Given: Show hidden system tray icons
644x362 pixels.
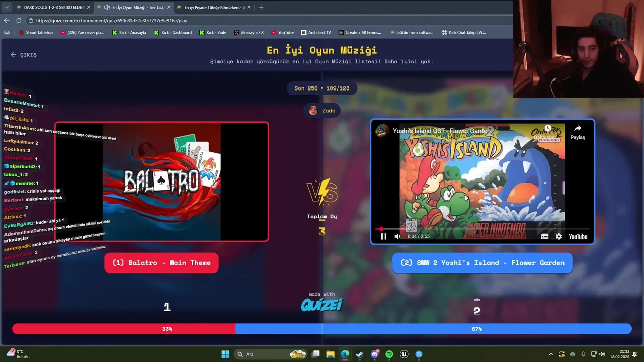Looking at the screenshot, I should pos(551,354).
